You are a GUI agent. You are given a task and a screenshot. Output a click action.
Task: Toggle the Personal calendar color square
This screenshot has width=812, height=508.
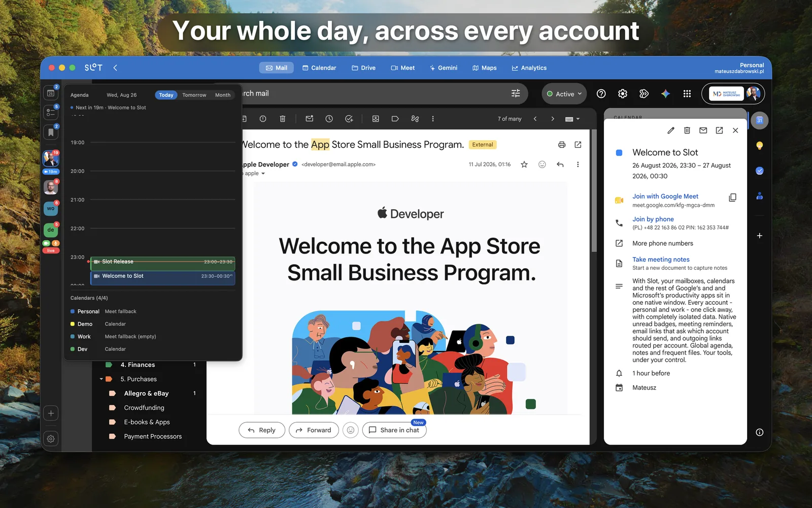point(73,311)
